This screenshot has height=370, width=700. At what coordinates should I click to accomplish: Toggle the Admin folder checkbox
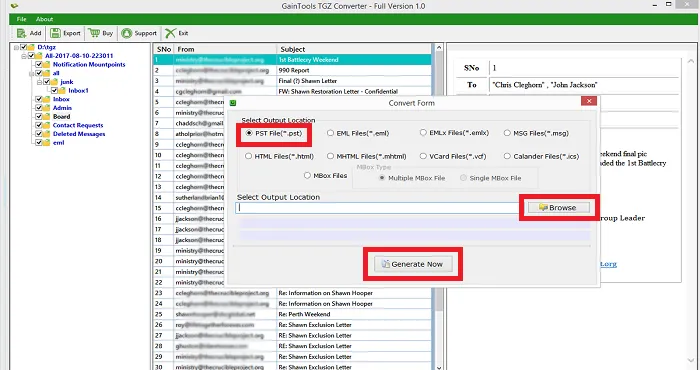(39, 108)
